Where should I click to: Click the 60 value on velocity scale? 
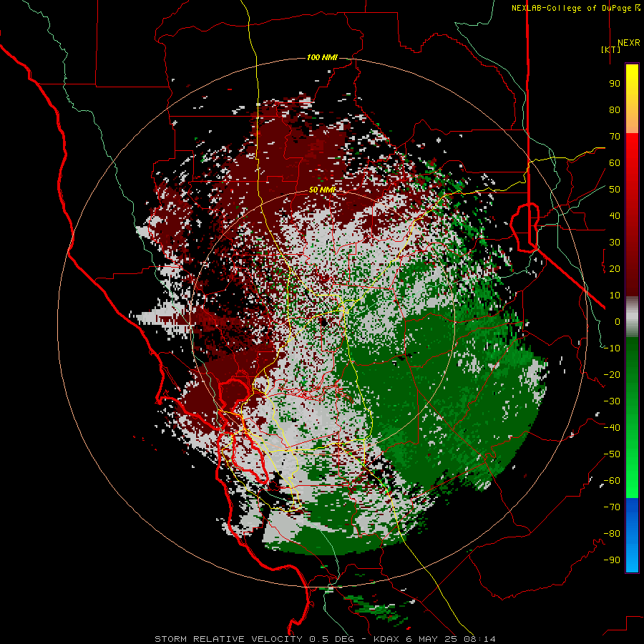(x=615, y=163)
